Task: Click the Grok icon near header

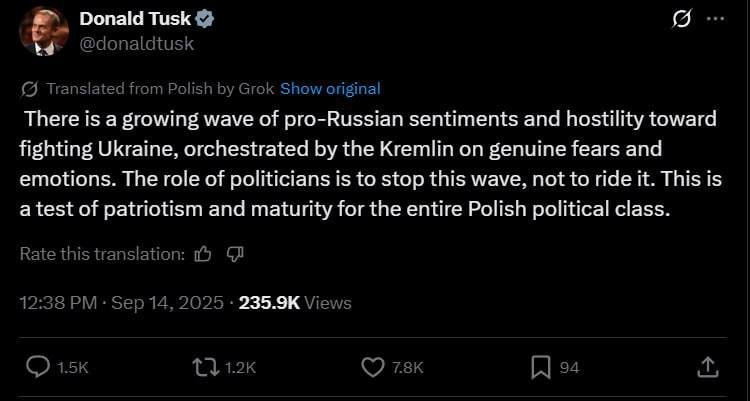Action: (683, 20)
